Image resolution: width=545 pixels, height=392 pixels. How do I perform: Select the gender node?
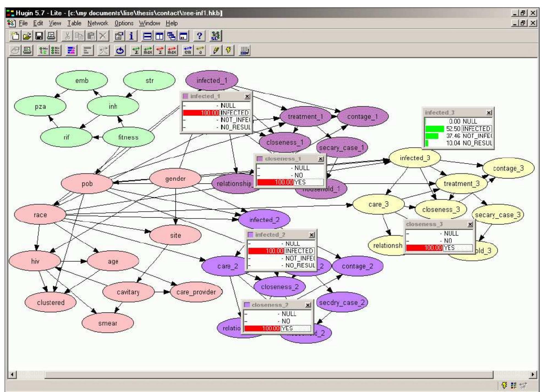pos(175,179)
